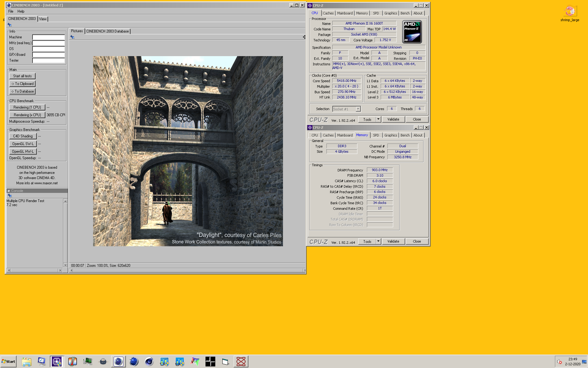
Task: Click the Machine input field
Action: (x=49, y=37)
